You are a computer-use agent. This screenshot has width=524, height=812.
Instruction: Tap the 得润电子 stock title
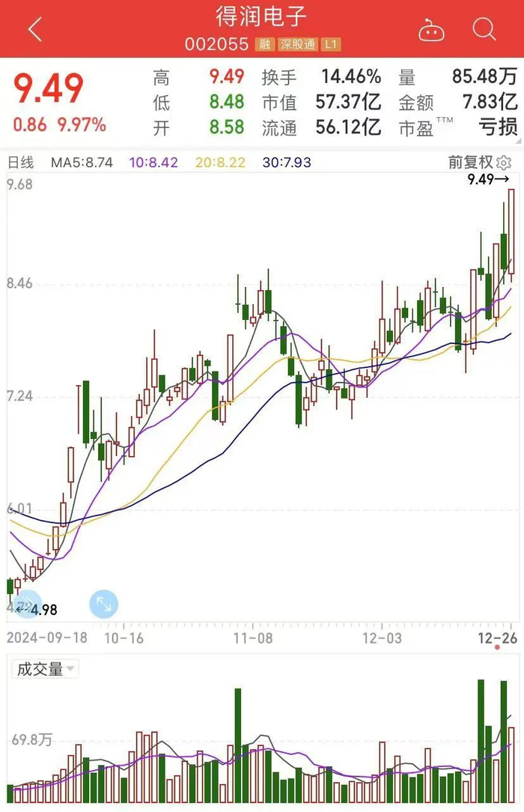[x=261, y=17]
